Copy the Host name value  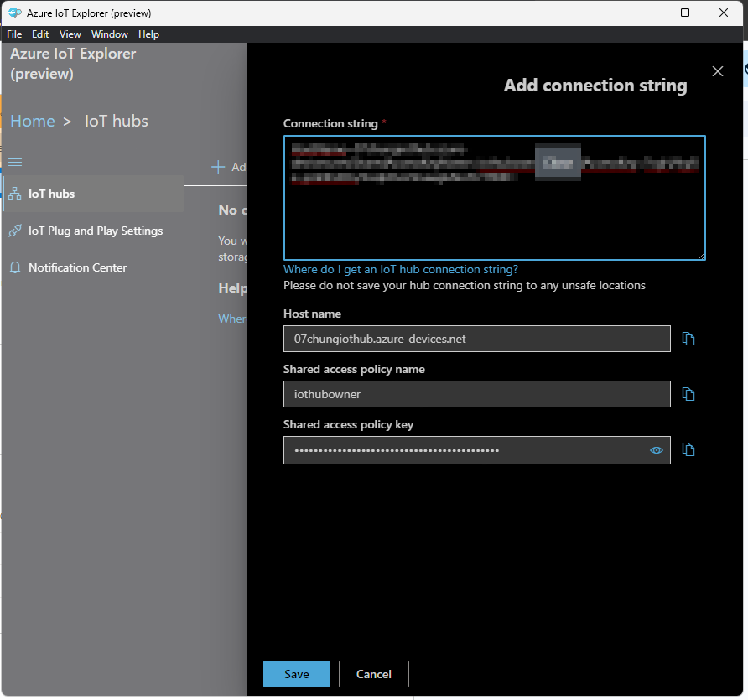tap(688, 339)
